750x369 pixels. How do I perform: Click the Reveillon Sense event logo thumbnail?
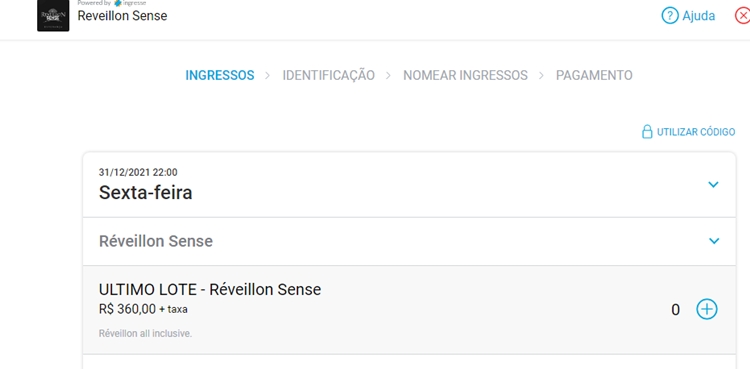(53, 16)
